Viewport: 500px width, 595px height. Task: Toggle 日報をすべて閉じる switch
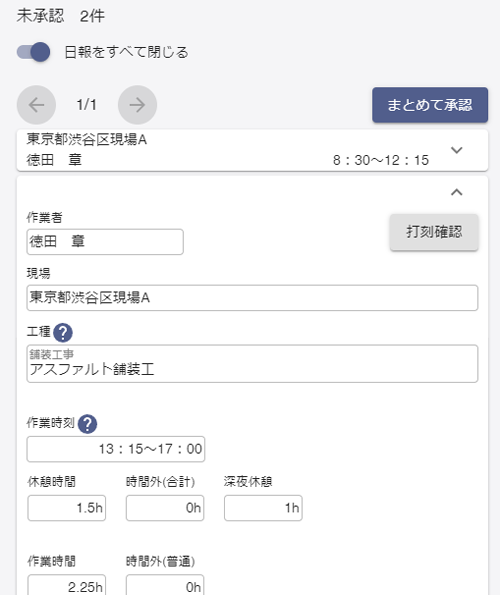[x=33, y=52]
